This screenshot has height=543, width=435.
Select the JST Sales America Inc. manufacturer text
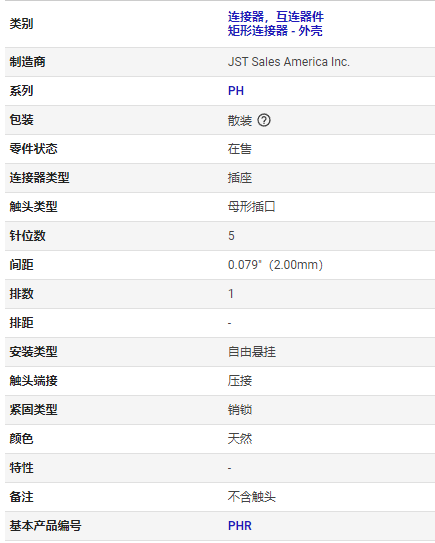tap(289, 62)
